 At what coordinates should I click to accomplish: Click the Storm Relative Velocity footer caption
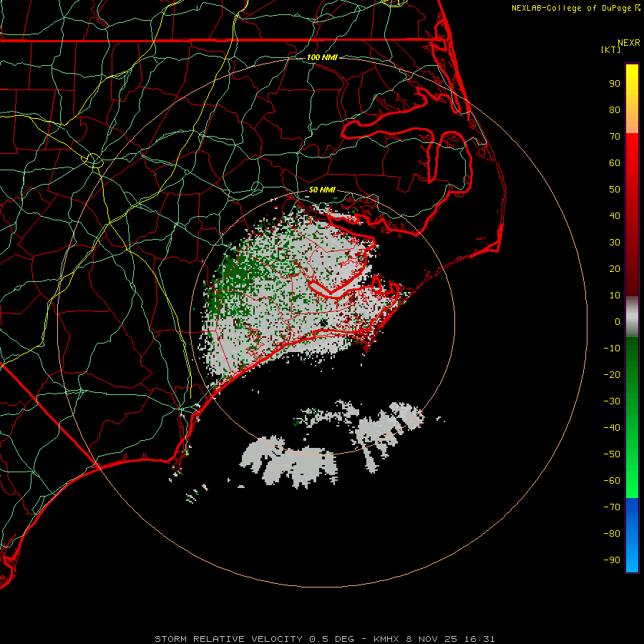click(324, 639)
